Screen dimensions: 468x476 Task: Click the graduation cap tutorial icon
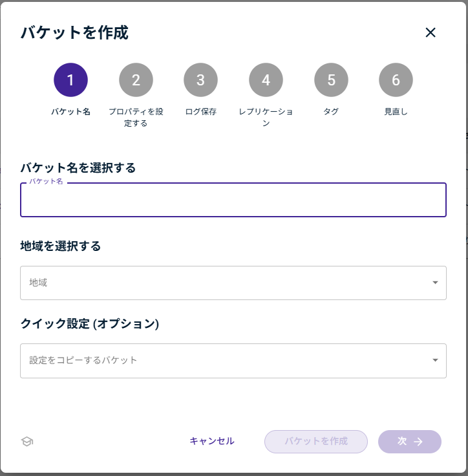coord(27,442)
